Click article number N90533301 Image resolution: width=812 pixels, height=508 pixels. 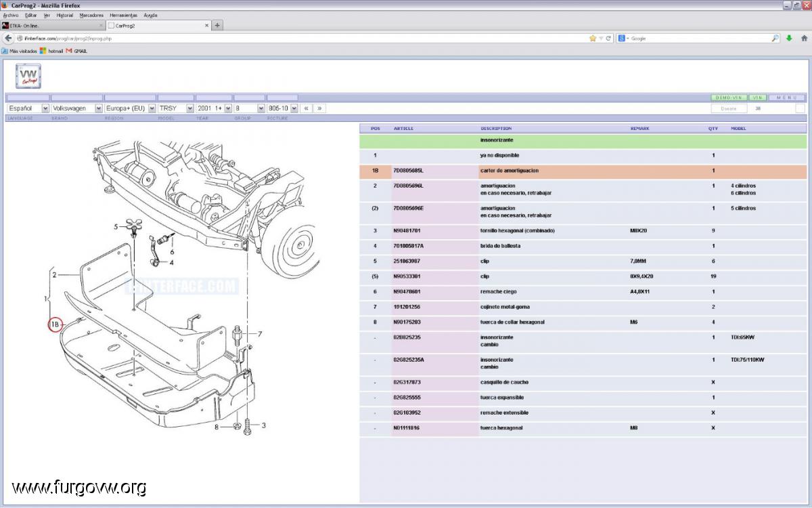click(407, 276)
